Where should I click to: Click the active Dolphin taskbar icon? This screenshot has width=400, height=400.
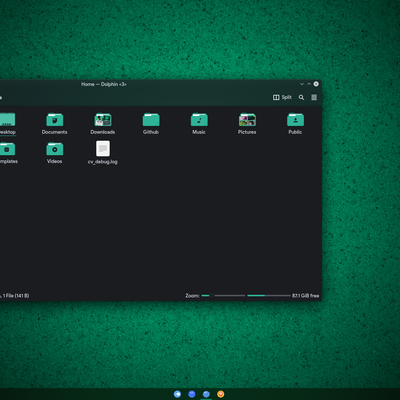[206, 394]
